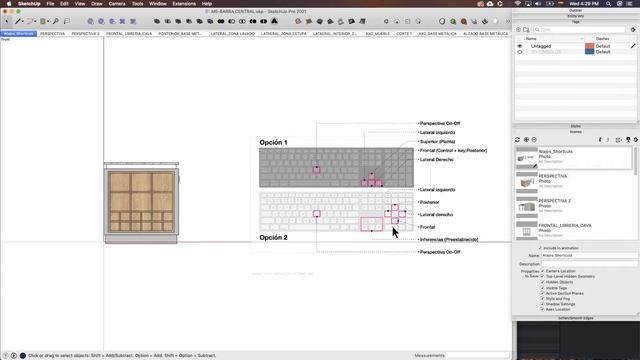Image resolution: width=640 pixels, height=360 pixels.
Task: Click the Remove Scene minus icon
Action: tap(534, 140)
